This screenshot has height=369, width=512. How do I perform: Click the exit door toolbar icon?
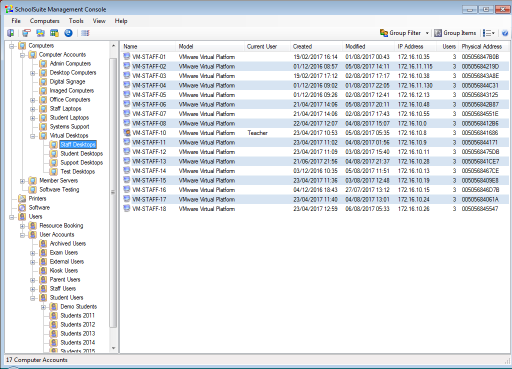11,33
